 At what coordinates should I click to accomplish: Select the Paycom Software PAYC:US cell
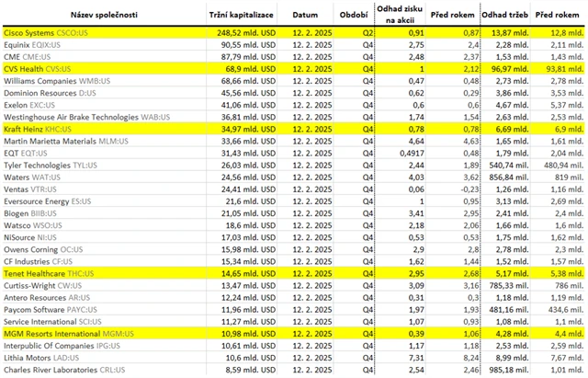pyautogui.click(x=51, y=310)
